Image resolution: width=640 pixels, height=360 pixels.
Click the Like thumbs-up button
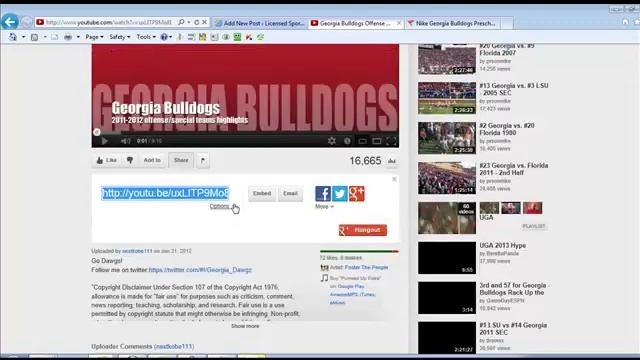pos(106,160)
